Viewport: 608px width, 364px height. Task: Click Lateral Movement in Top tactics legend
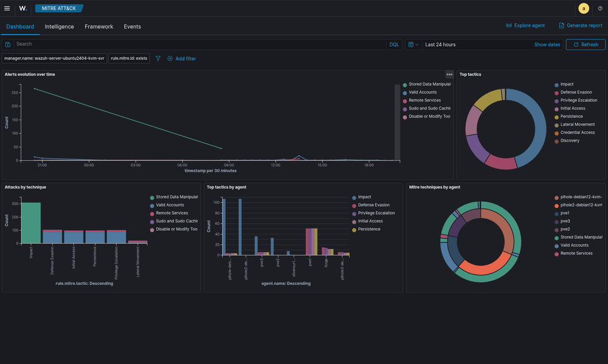click(575, 125)
